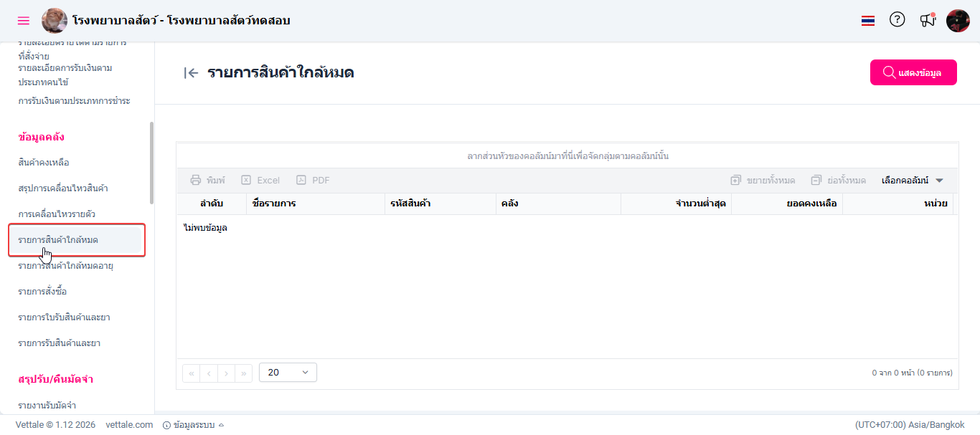Open announcements megaphone icon
Viewport: 980px width, 435px height.
pyautogui.click(x=928, y=20)
